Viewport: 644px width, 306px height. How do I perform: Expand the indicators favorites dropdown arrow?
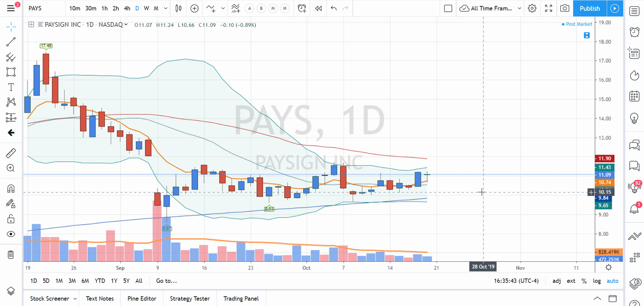(223, 8)
